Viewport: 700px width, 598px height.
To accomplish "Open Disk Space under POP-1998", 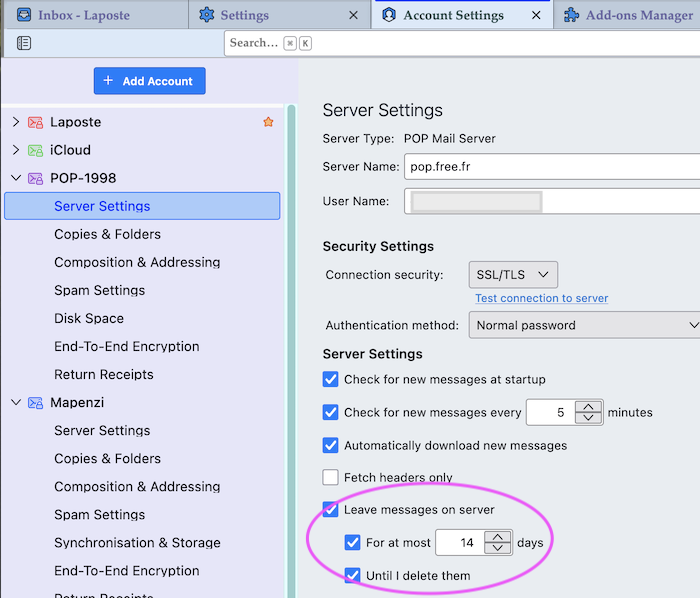I will click(x=142, y=319).
